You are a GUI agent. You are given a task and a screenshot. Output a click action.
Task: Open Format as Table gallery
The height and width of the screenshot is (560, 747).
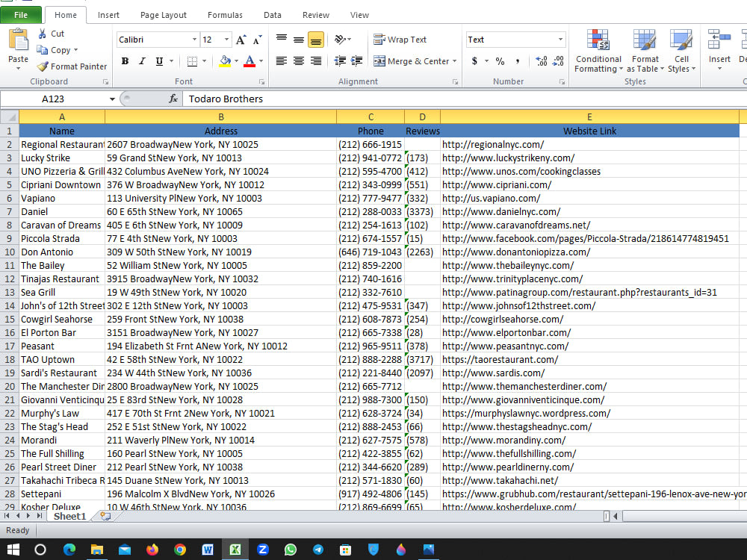click(x=645, y=51)
